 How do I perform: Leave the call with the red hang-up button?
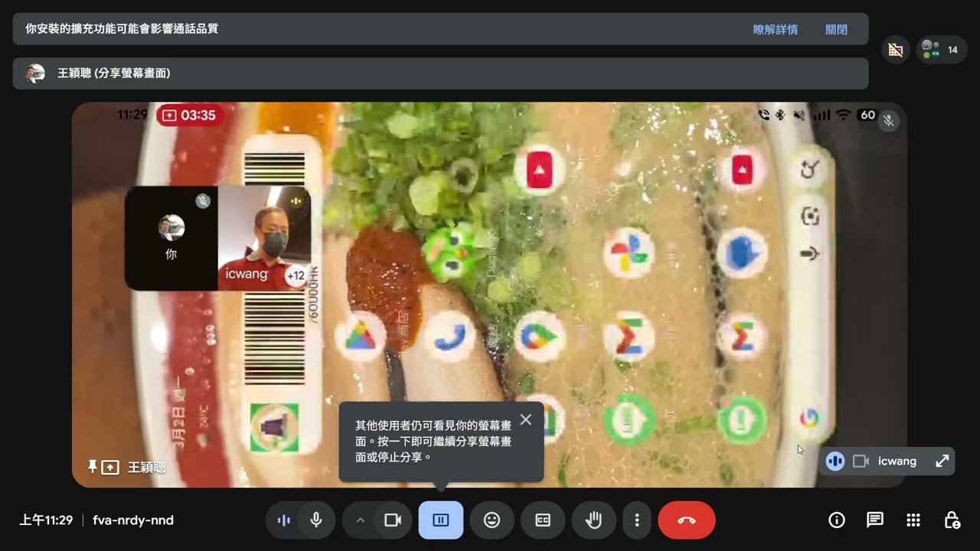(687, 520)
